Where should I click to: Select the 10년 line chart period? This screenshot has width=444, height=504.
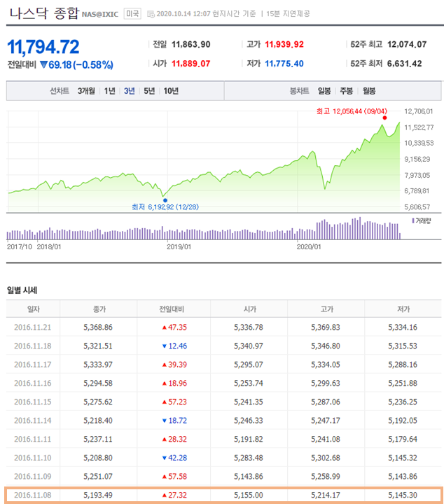click(x=171, y=91)
